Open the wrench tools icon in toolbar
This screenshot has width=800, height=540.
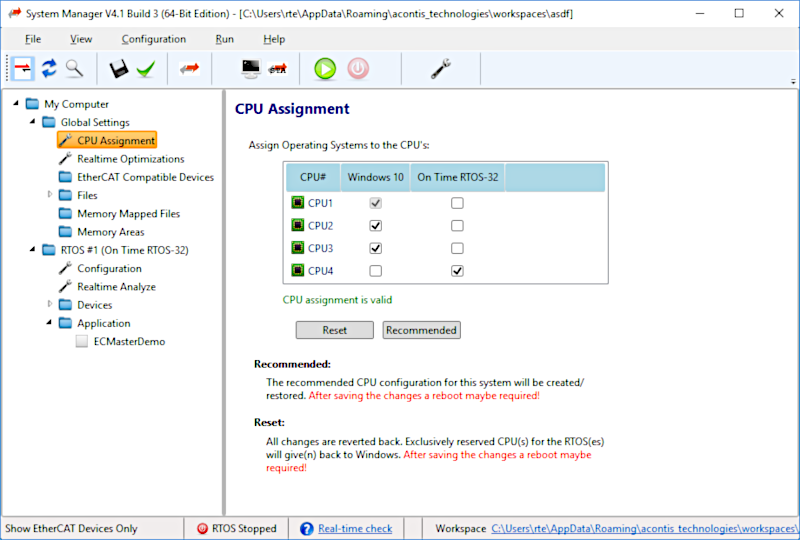pos(441,69)
